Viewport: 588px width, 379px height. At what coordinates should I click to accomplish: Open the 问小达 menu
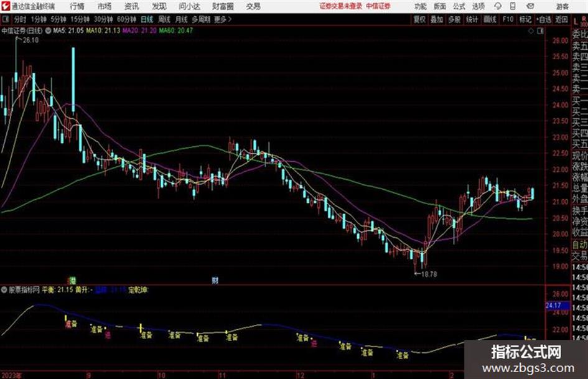tap(189, 6)
